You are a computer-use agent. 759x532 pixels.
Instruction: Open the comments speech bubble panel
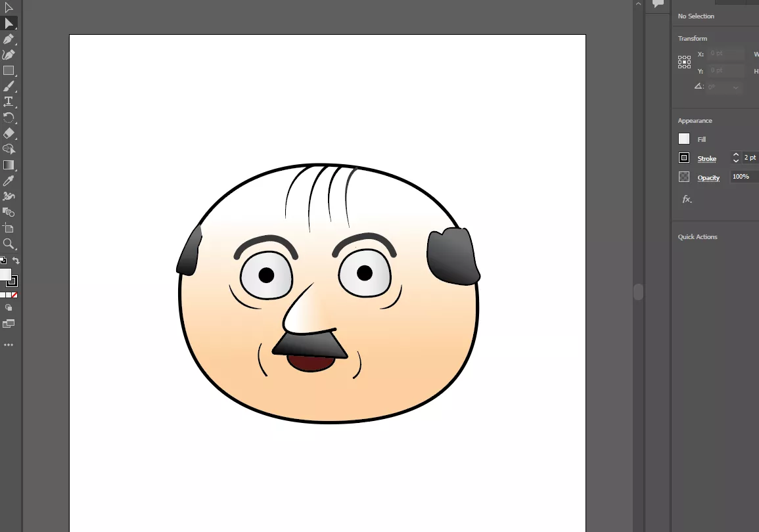(658, 3)
